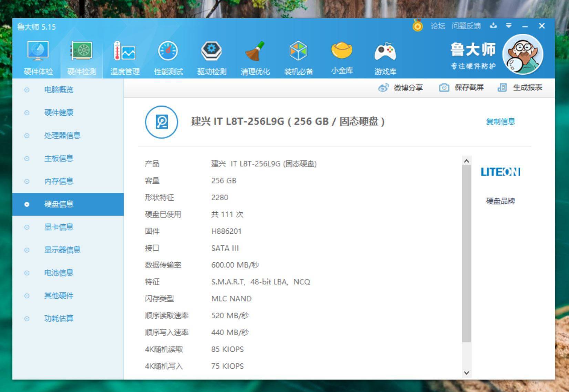This screenshot has height=392, width=569.
Task: Click the S.M.A.R.T features value
Action: [x=261, y=282]
